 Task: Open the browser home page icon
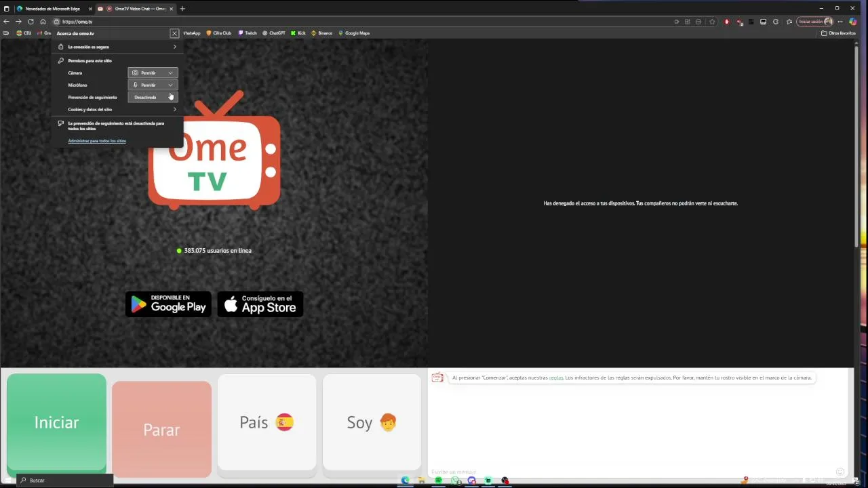[x=43, y=22]
